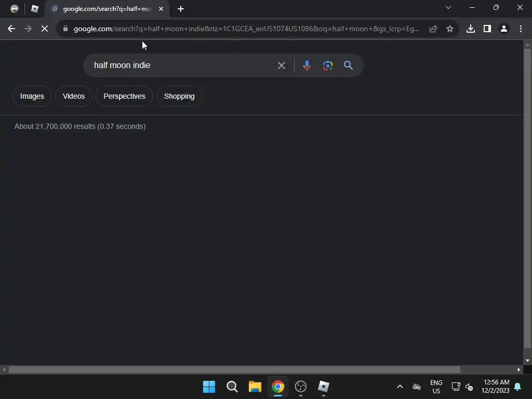Filter results by Videos

pos(74,96)
